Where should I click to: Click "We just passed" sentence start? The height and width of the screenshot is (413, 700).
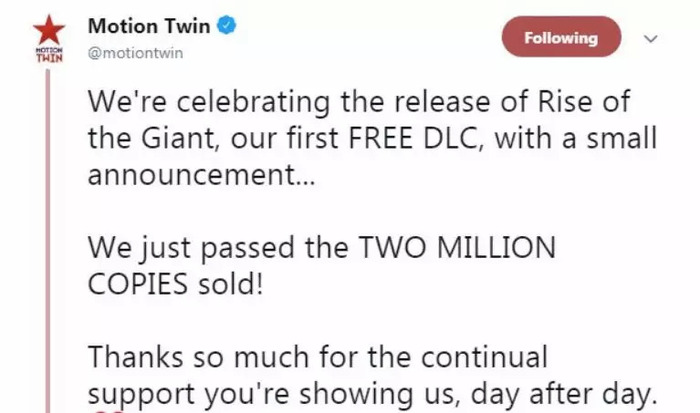click(x=191, y=249)
